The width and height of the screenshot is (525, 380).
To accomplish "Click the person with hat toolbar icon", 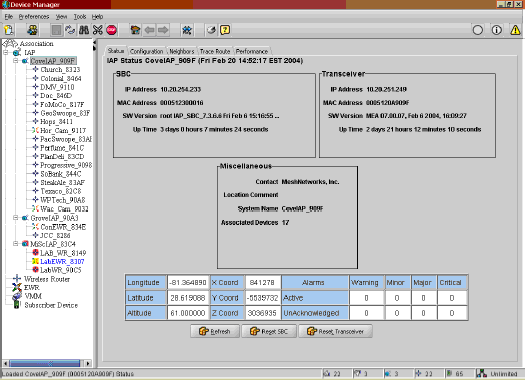I will click(135, 30).
